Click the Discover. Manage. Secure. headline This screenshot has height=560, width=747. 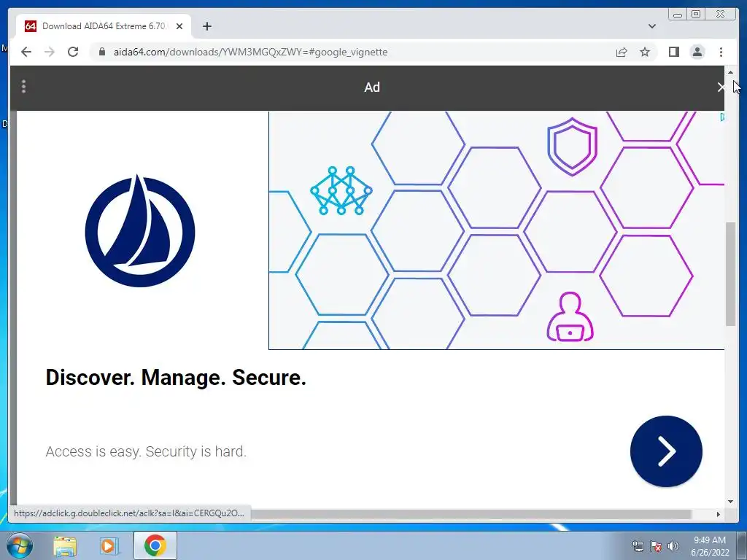coord(176,377)
